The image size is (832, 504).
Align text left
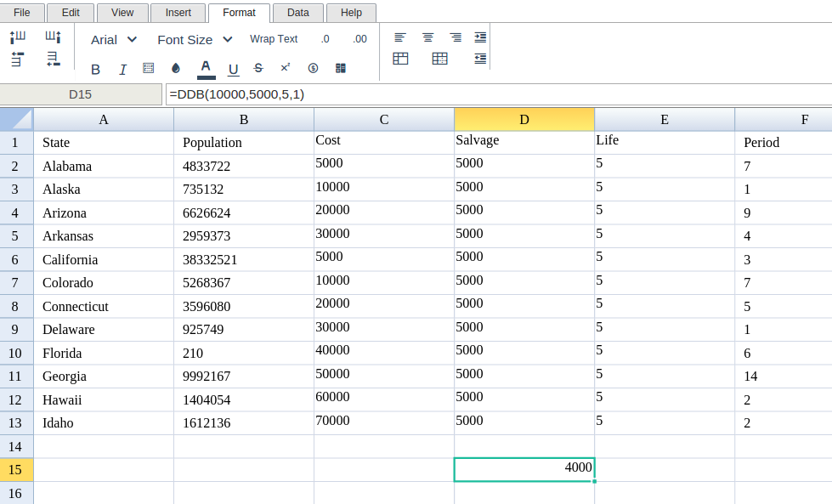[400, 37]
